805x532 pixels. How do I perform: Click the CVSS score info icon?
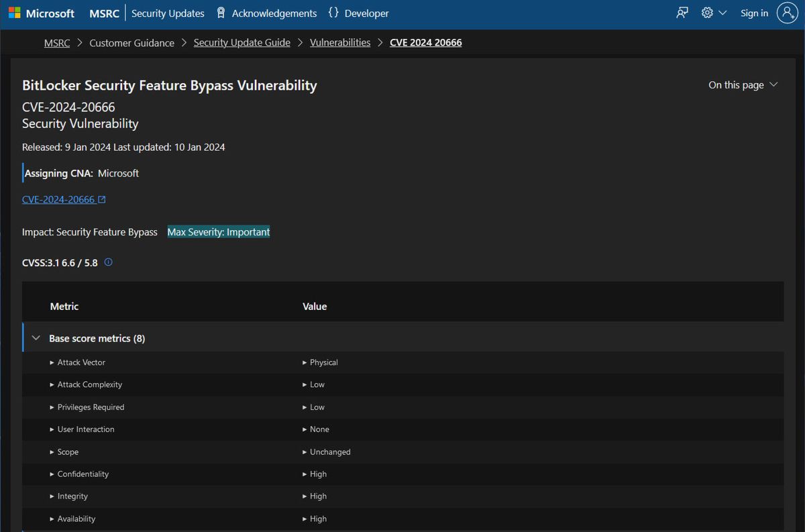pyautogui.click(x=108, y=262)
